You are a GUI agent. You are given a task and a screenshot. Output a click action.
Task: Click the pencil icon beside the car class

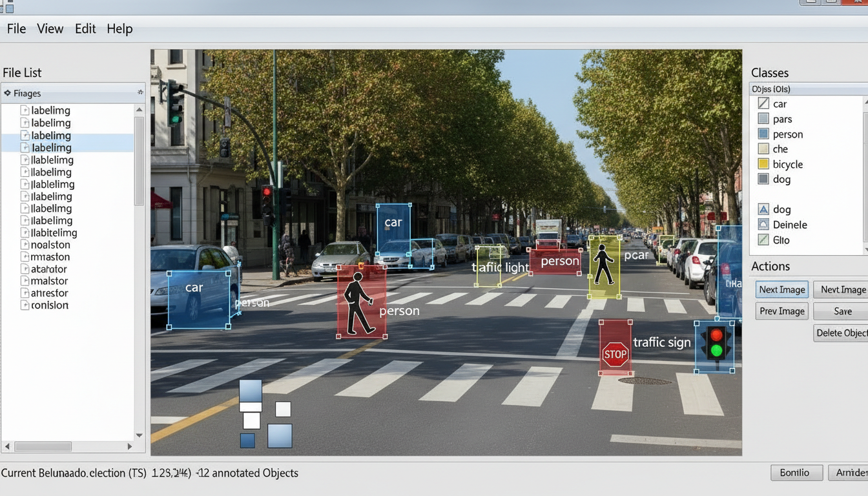763,103
